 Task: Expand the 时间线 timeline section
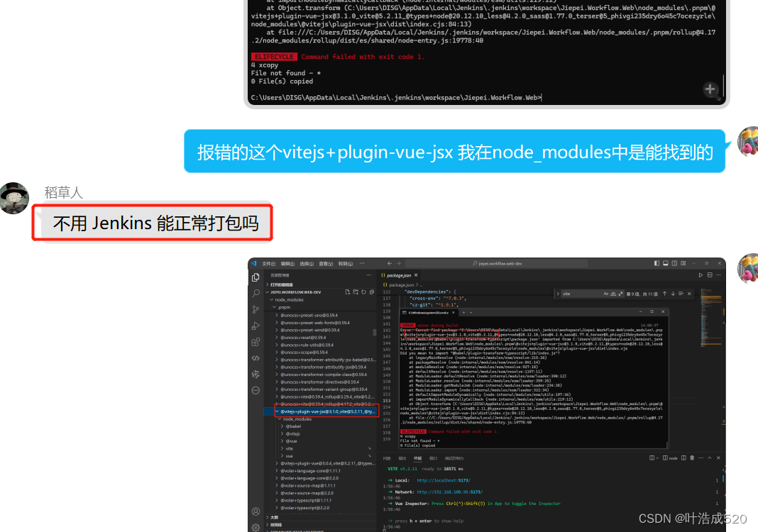point(321,525)
